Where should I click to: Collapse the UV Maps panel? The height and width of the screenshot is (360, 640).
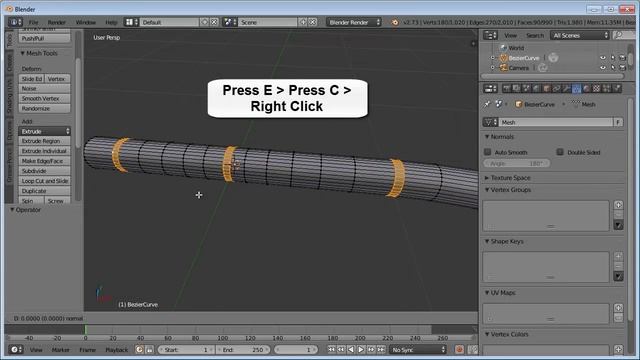click(500, 293)
